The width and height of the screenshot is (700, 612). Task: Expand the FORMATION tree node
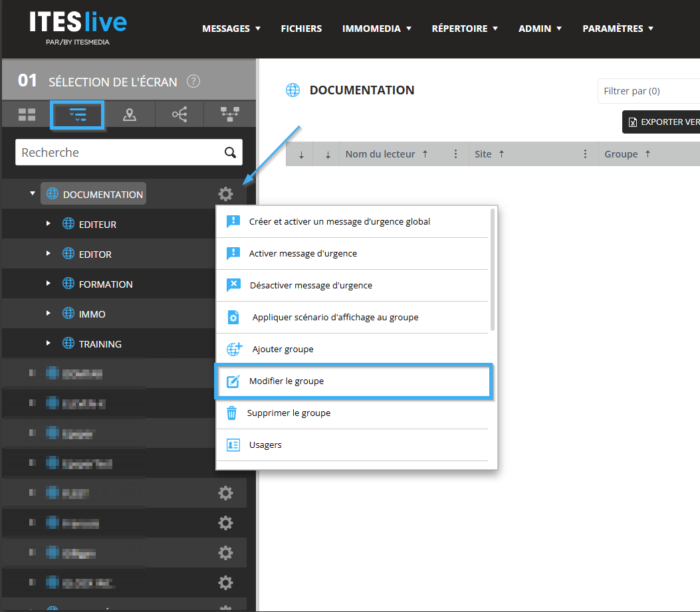point(49,284)
